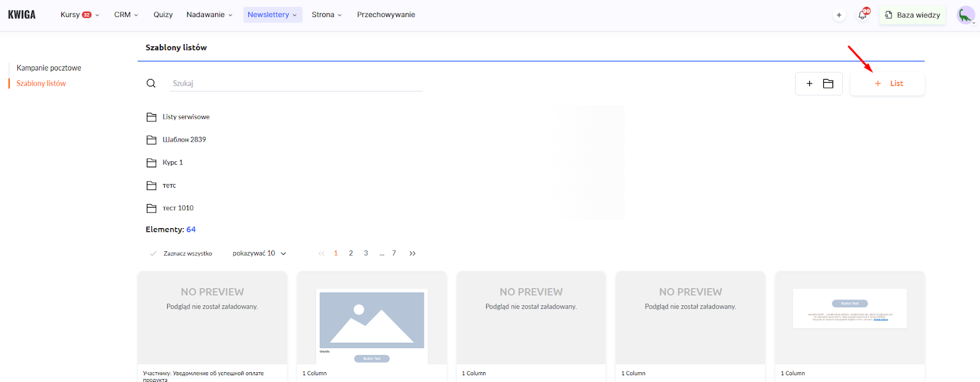Click the add folder button

(819, 83)
